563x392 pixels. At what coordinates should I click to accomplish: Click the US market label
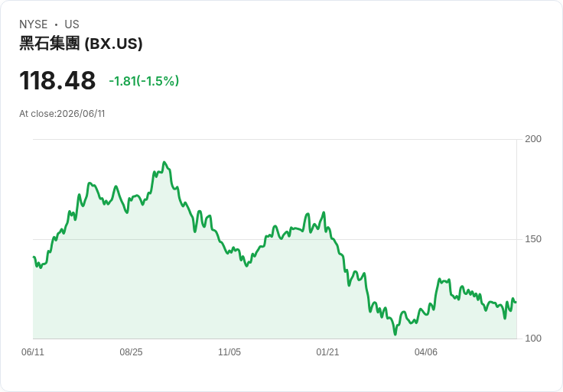click(x=72, y=24)
